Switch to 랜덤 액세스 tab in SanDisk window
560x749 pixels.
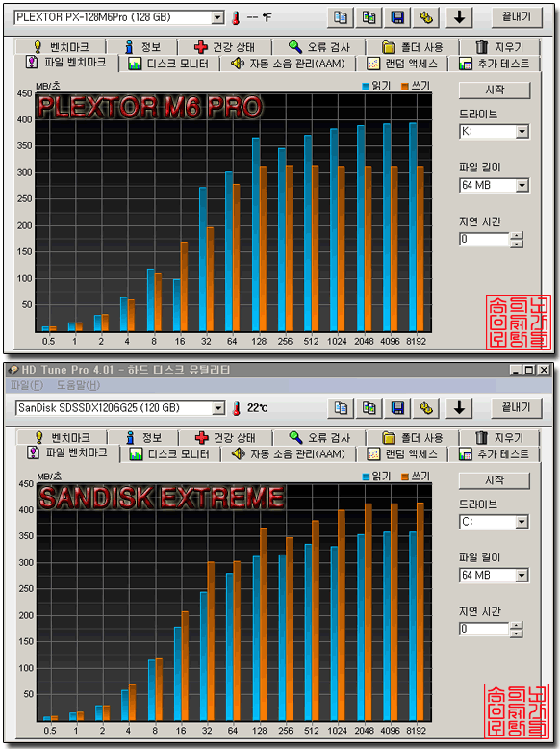tap(402, 453)
